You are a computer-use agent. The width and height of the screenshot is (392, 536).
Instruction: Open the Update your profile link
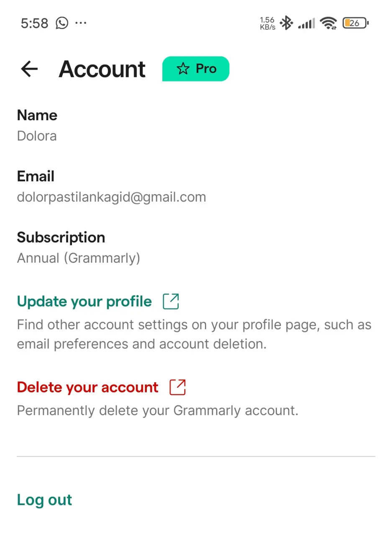click(x=85, y=301)
